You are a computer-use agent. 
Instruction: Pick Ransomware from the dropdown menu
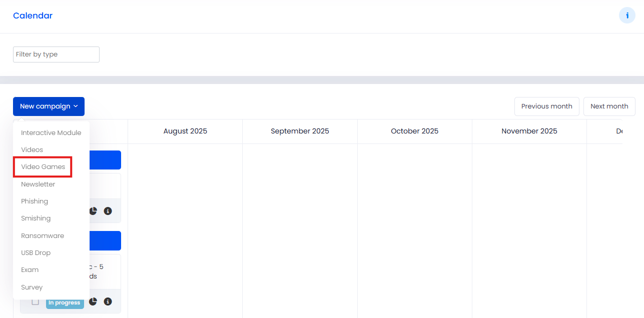43,235
